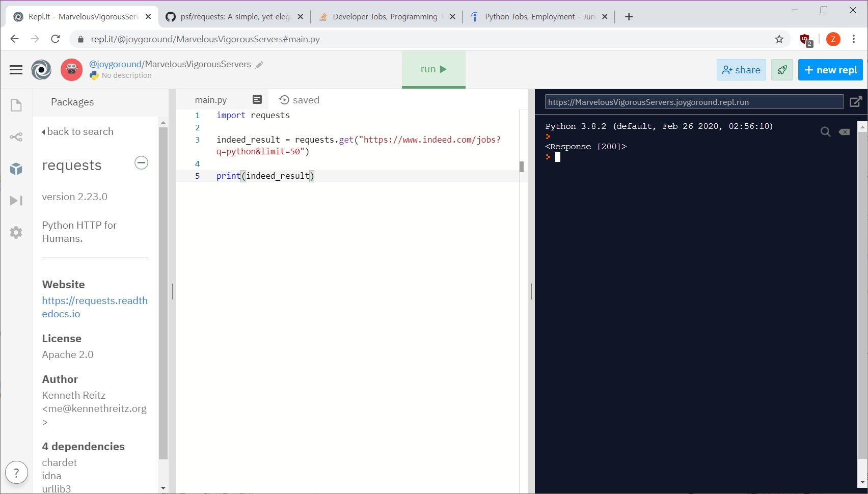Open the @joygoround profile link

click(x=115, y=64)
